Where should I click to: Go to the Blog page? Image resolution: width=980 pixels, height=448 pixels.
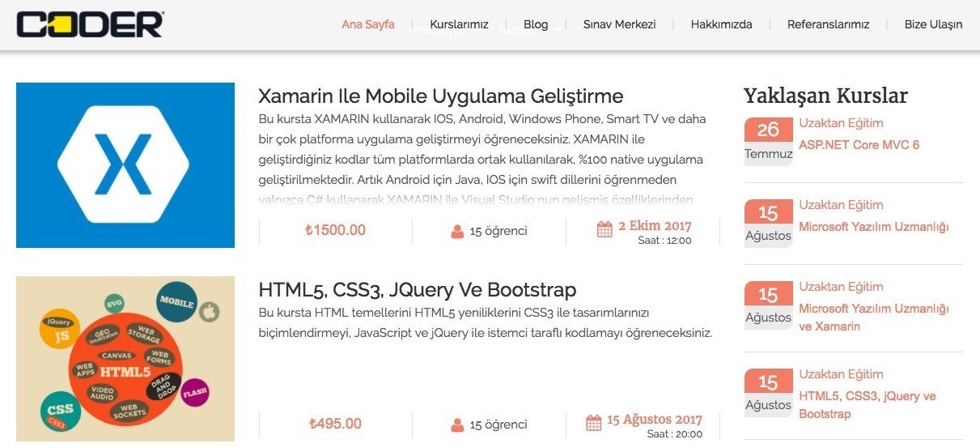click(536, 24)
